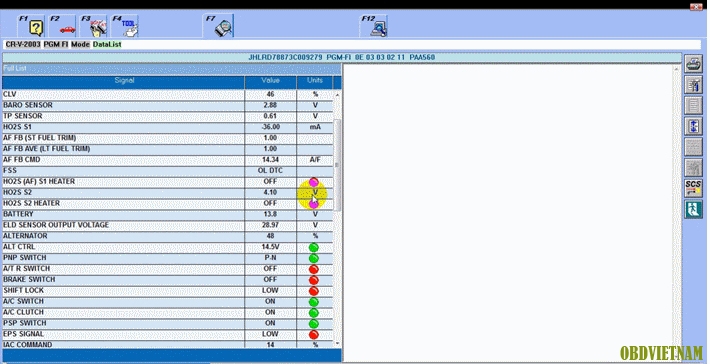Select the F2 red car vehicle icon
The height and width of the screenshot is (364, 710).
pos(67,30)
